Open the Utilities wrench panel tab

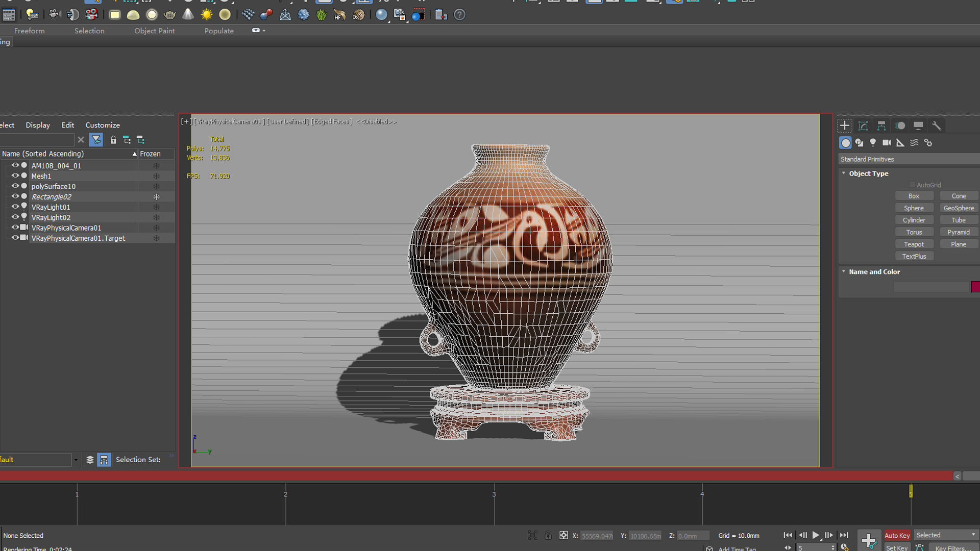pyautogui.click(x=937, y=126)
